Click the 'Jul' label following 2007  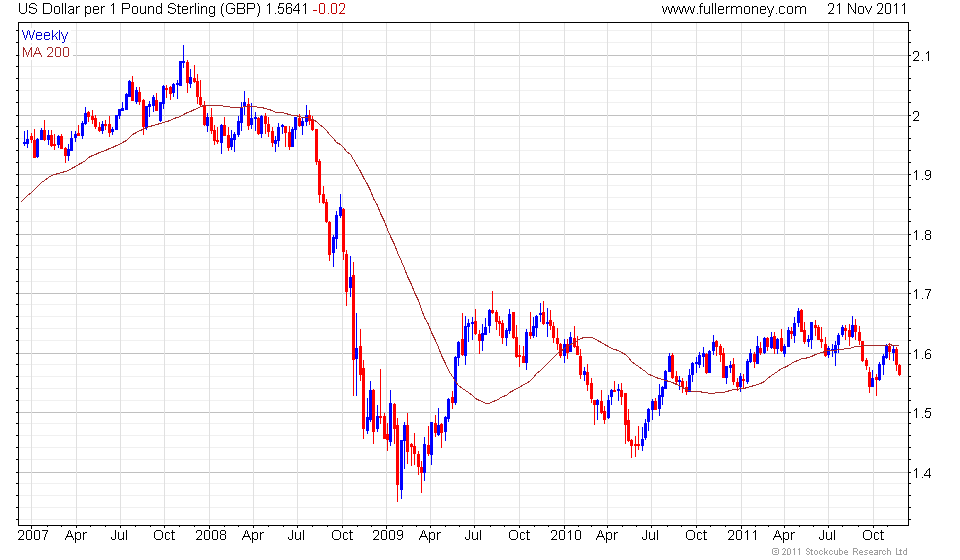tap(119, 535)
